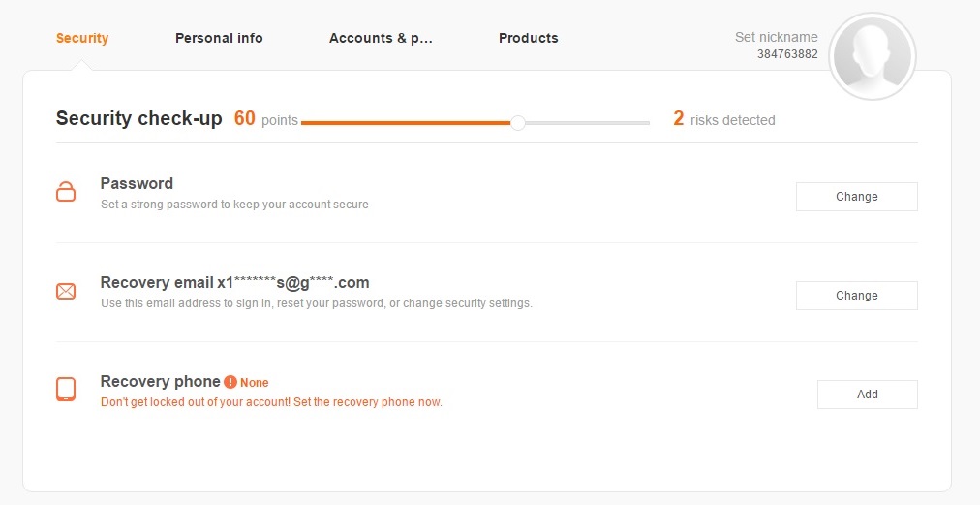Viewport: 980px width, 505px height.
Task: Click the account ID number 384763882
Action: click(x=787, y=54)
